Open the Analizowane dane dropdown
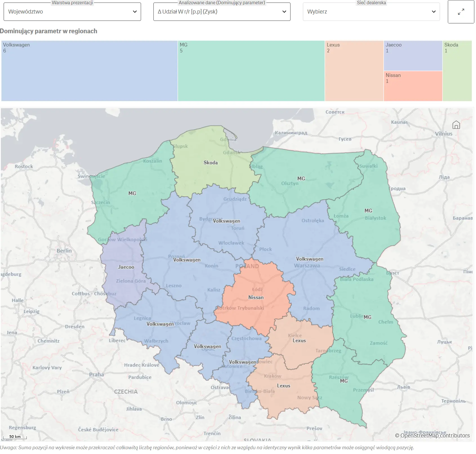476x454 pixels. [x=222, y=12]
